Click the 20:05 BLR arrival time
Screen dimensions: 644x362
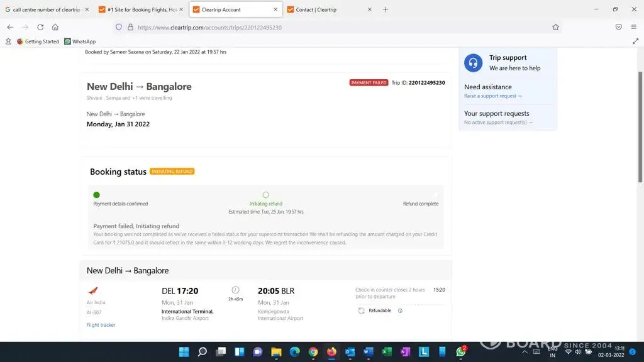[x=276, y=291]
